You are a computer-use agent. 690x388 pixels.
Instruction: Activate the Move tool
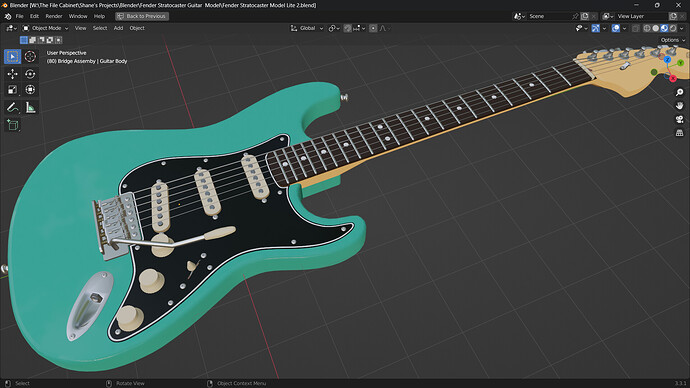click(x=12, y=73)
